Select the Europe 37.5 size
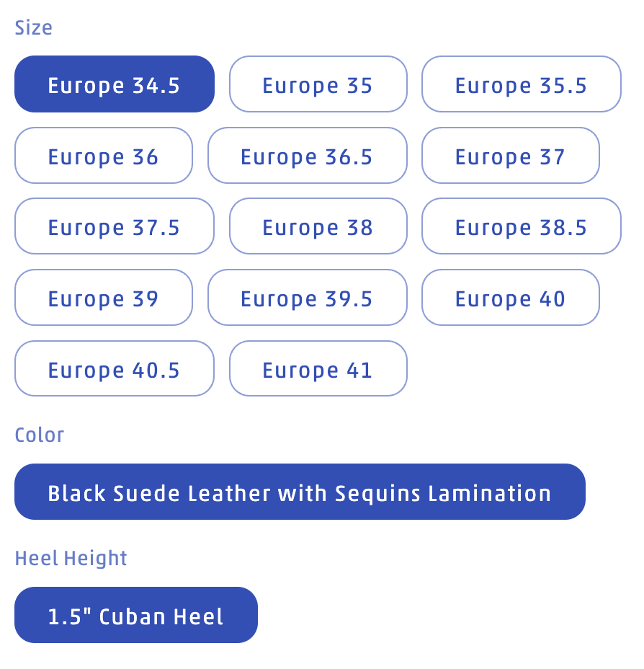The image size is (644, 669). [114, 226]
